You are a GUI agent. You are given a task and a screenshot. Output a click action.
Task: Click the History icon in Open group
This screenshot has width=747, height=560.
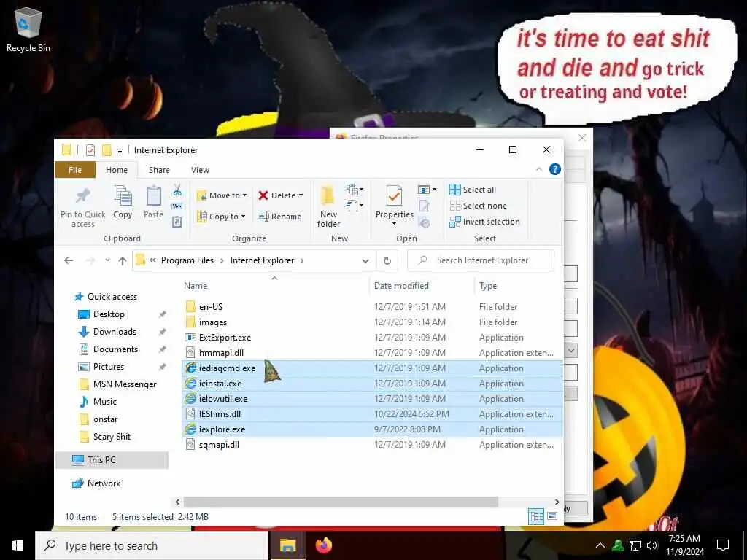tap(424, 222)
